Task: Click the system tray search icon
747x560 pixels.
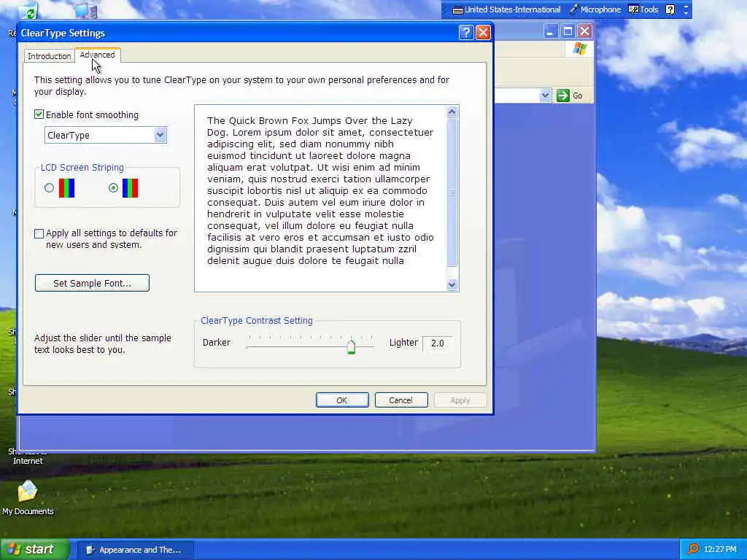Action: 693,549
